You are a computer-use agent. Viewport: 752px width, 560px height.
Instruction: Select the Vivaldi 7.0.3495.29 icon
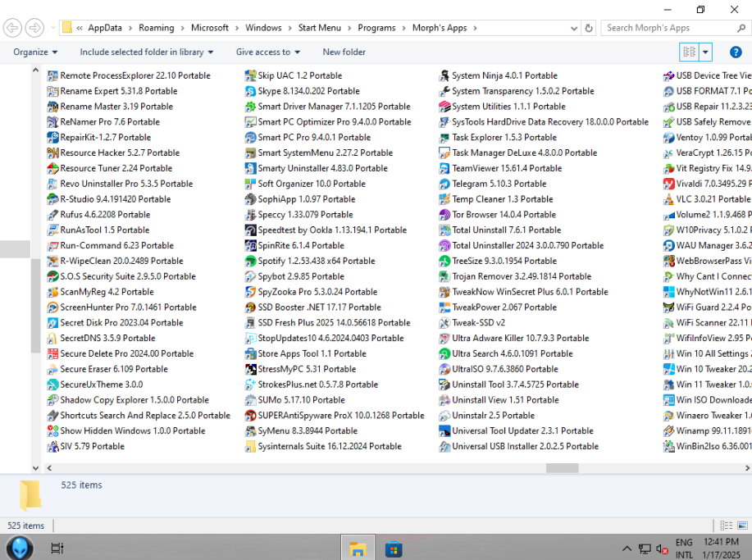(668, 184)
